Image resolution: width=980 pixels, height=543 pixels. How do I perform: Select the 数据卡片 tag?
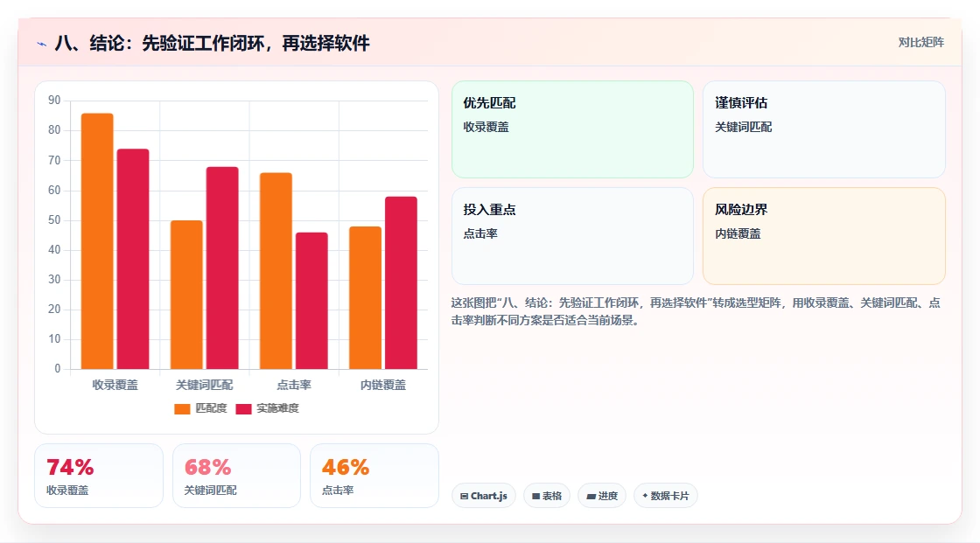666,496
